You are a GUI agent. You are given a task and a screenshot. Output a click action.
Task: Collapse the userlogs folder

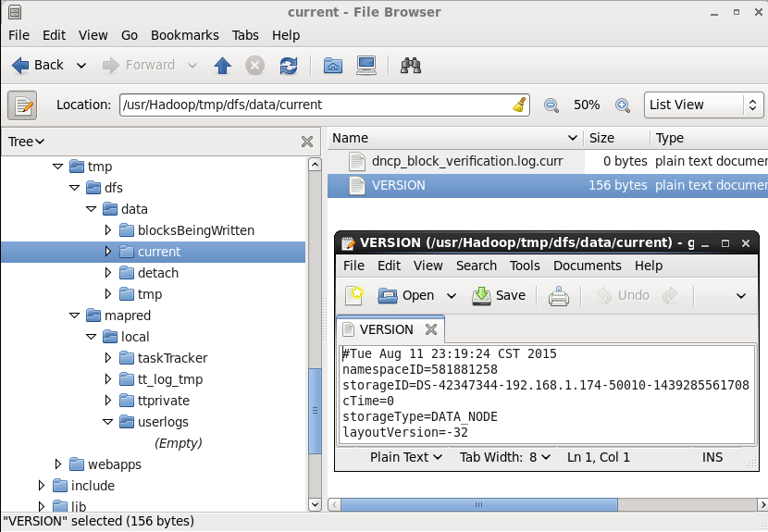pos(107,422)
